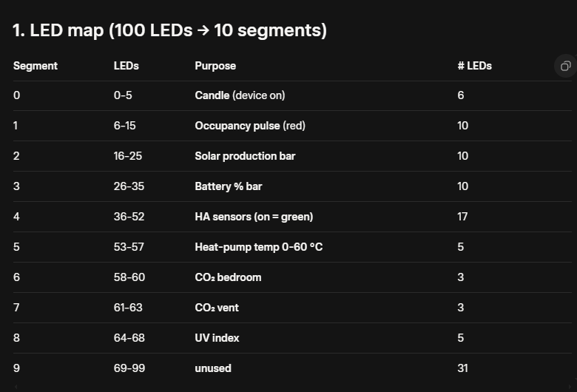Click the 'unused' purpose cell
The height and width of the screenshot is (392, 577).
(x=213, y=368)
